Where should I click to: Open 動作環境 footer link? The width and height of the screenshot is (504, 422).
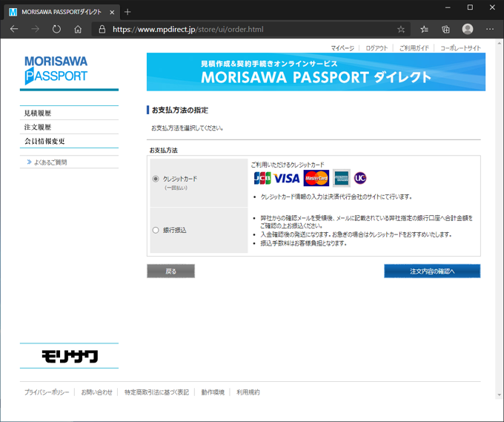coord(213,392)
